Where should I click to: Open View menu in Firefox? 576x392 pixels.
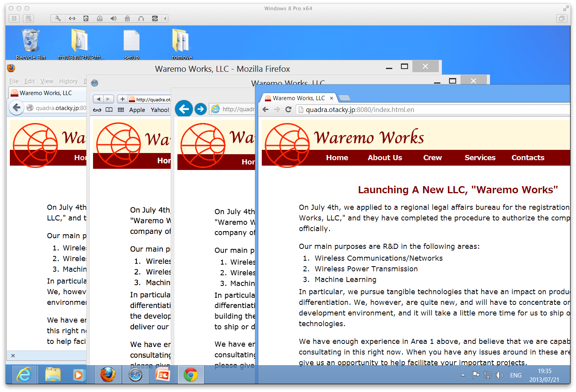47,81
